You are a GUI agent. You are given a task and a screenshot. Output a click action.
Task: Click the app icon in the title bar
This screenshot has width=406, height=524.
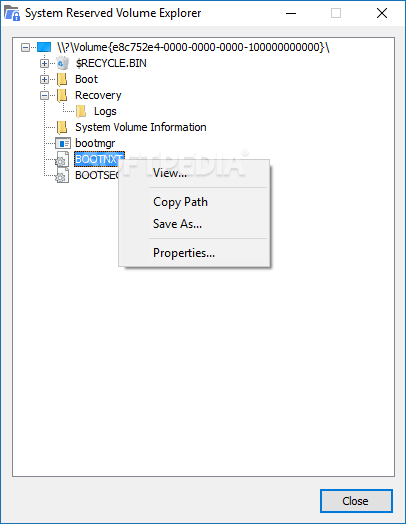pyautogui.click(x=12, y=13)
